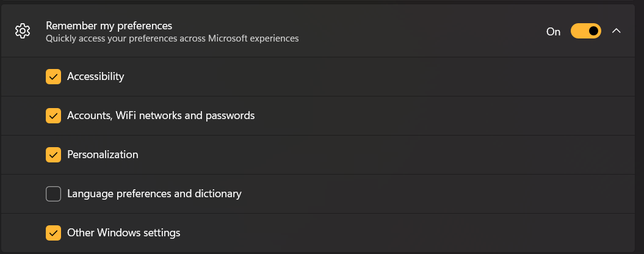Enable the Language preferences and dictionary checkbox
Screen dimensions: 644x254
tap(53, 194)
